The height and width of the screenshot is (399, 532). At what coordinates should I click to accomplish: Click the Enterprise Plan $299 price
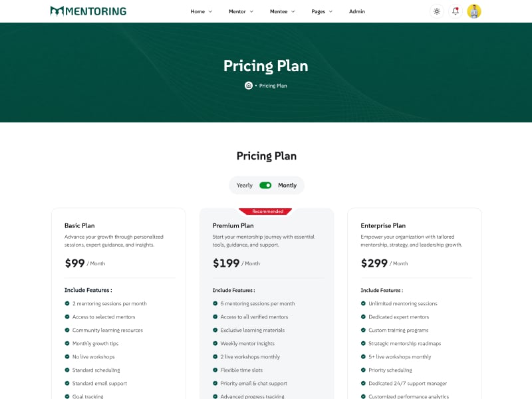pos(374,263)
